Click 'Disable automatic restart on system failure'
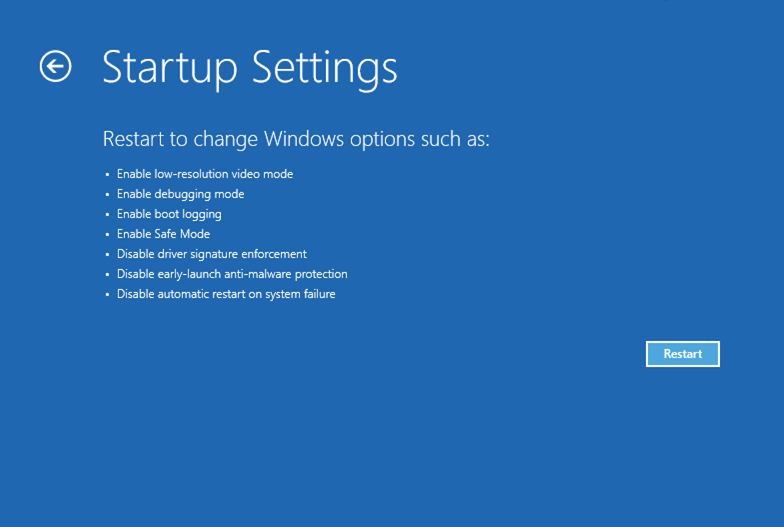This screenshot has width=784, height=527. [x=226, y=294]
